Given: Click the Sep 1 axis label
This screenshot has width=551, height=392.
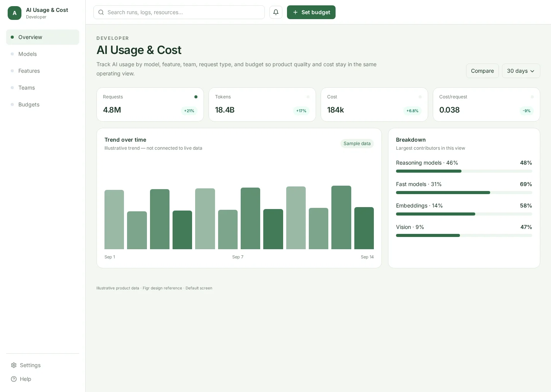Looking at the screenshot, I should [110, 257].
